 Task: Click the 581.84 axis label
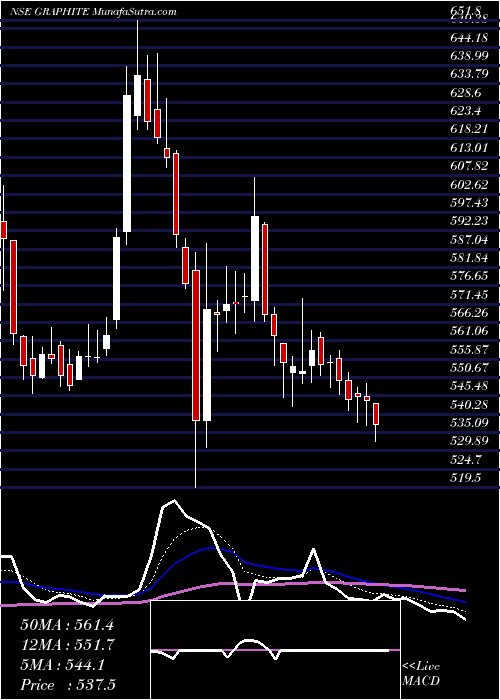[x=471, y=259]
